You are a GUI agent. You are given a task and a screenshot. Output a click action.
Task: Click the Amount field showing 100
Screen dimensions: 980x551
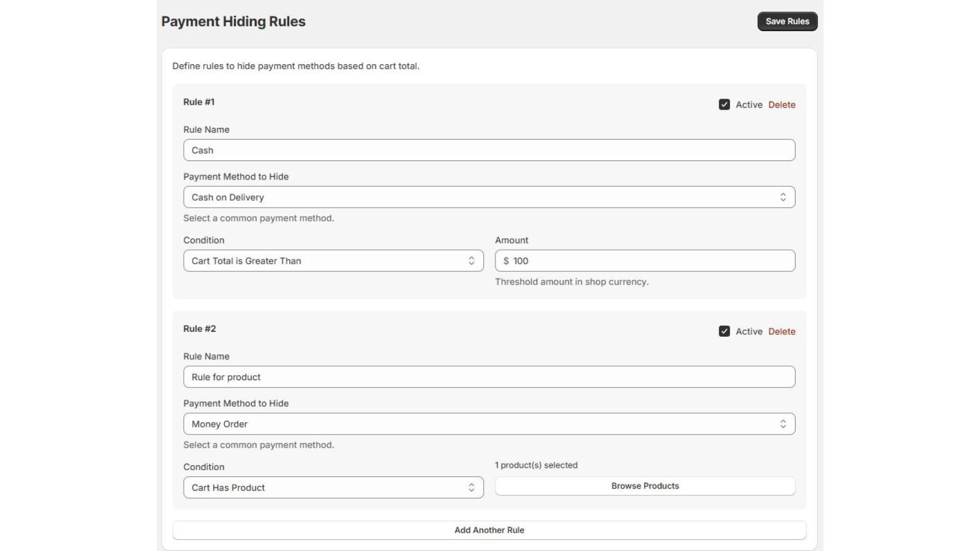point(649,261)
